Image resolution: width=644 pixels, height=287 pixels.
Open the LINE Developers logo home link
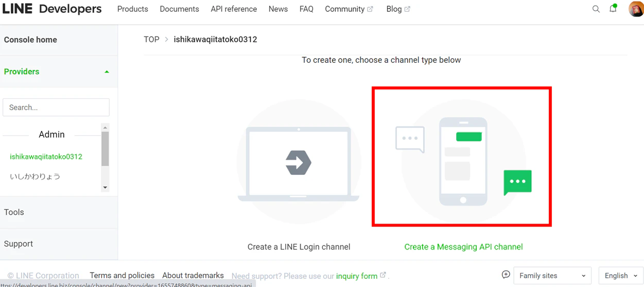click(52, 9)
